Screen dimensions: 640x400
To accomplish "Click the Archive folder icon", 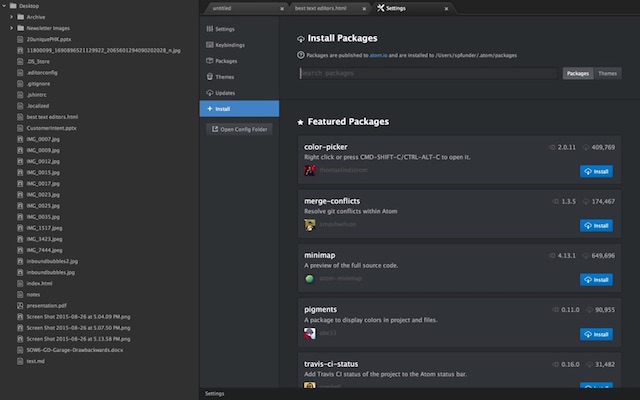I will click(x=20, y=17).
